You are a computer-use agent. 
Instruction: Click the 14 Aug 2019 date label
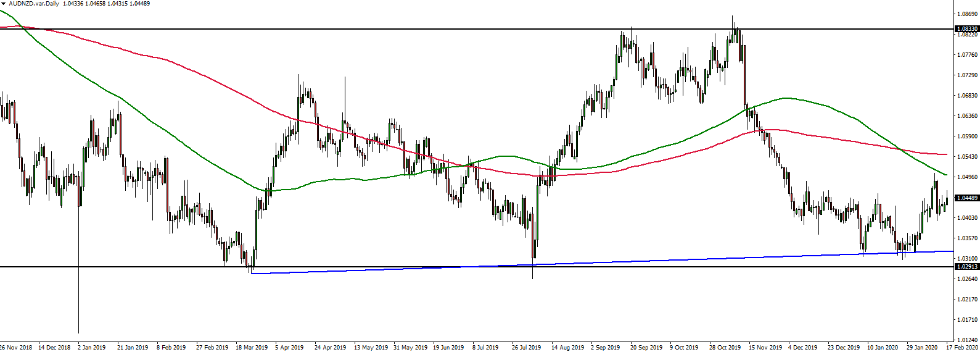coord(567,348)
